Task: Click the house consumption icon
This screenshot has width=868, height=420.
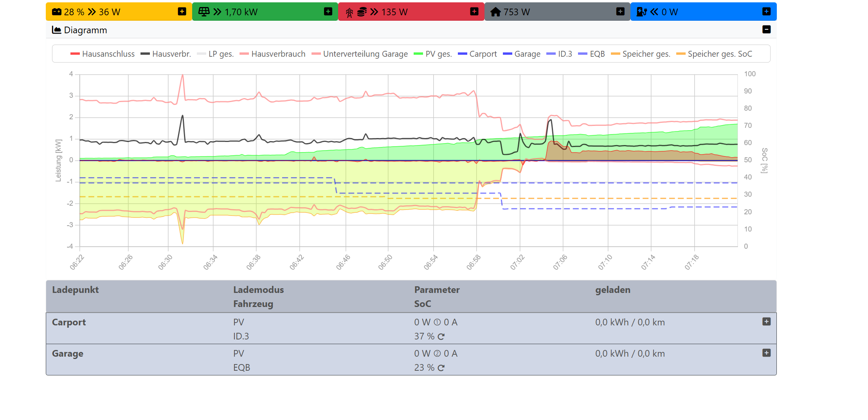Action: tap(495, 12)
